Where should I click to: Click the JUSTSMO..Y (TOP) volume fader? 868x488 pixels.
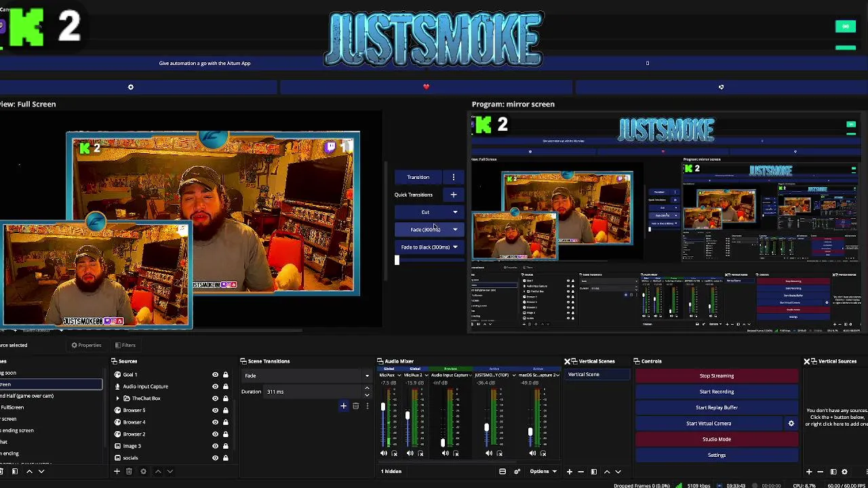(486, 428)
